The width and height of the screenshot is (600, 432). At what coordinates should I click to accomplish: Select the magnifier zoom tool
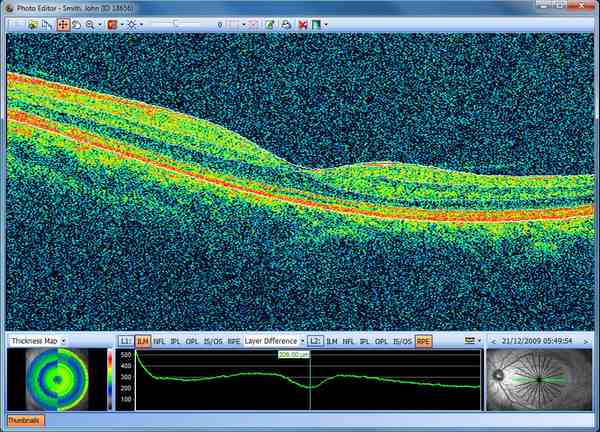tap(90, 25)
